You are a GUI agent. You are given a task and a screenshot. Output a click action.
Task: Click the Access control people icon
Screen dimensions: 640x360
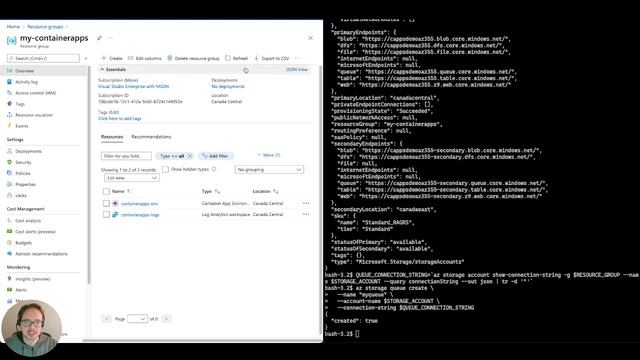coord(9,93)
